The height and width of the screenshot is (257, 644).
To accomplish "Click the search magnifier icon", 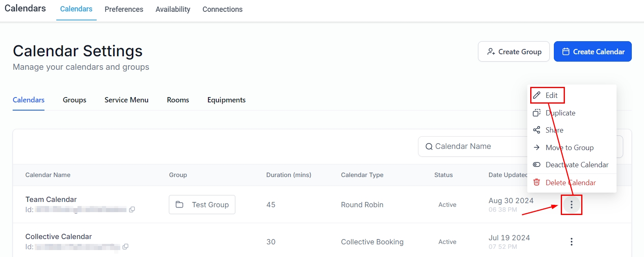I will (x=429, y=146).
